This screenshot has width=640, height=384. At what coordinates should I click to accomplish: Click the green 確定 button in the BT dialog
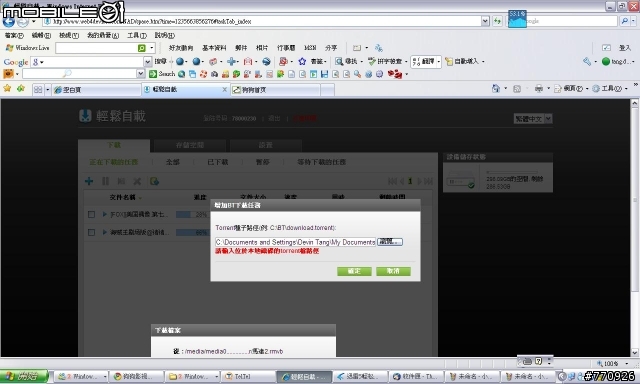point(354,271)
